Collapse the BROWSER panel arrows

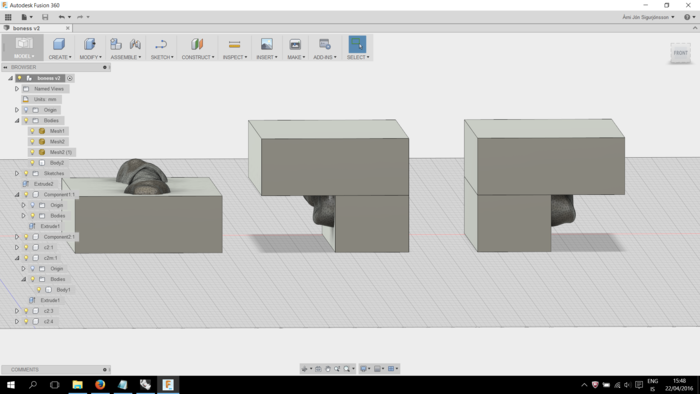click(5, 67)
